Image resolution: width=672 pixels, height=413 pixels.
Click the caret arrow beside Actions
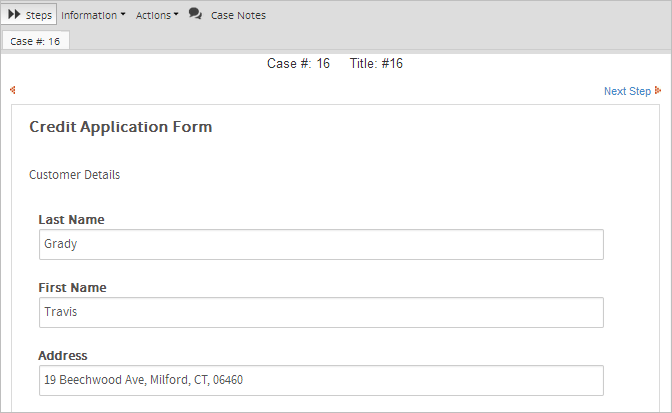176,15
